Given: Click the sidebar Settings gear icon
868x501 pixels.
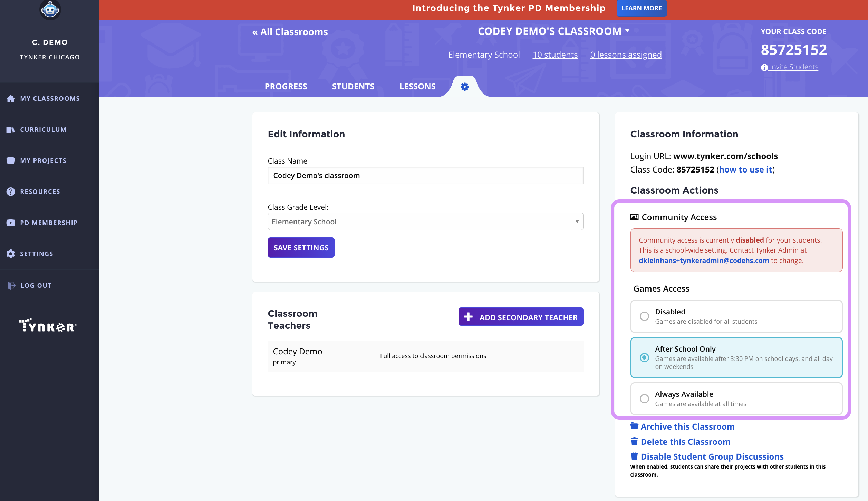Looking at the screenshot, I should pos(11,254).
